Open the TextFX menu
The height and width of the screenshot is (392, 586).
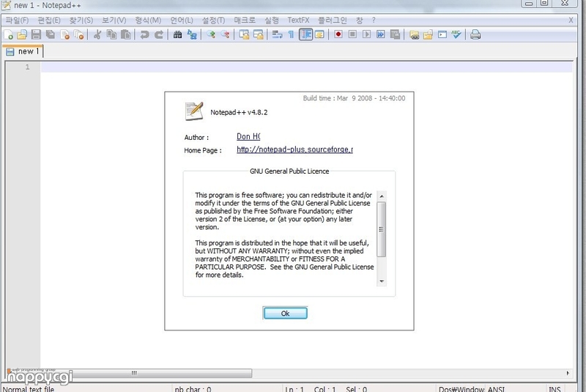(298, 21)
